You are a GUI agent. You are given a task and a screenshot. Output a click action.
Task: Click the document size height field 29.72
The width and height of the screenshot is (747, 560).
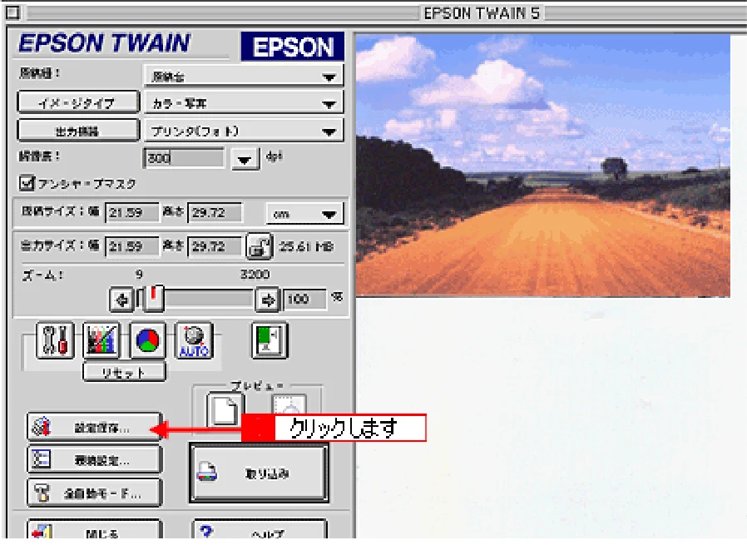click(215, 213)
